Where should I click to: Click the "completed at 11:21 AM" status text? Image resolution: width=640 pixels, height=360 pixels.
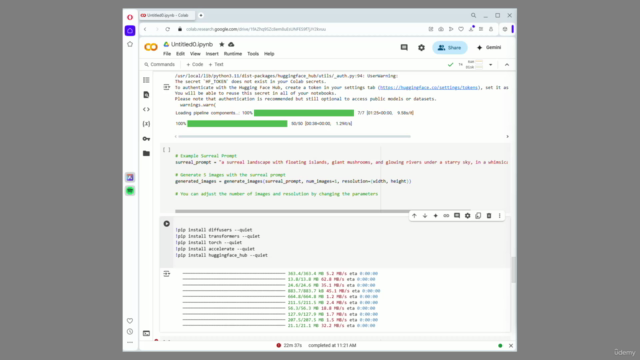click(x=332, y=345)
